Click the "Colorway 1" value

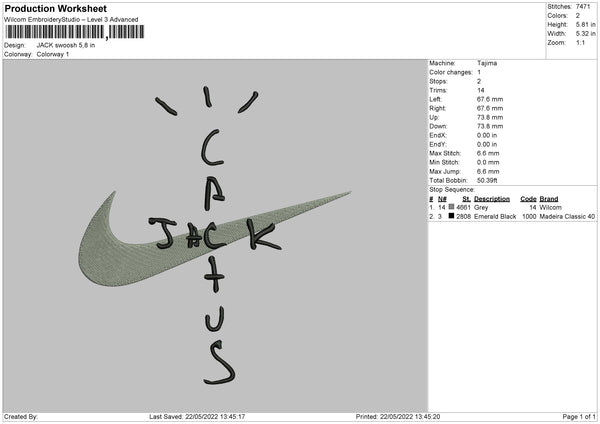coord(53,54)
